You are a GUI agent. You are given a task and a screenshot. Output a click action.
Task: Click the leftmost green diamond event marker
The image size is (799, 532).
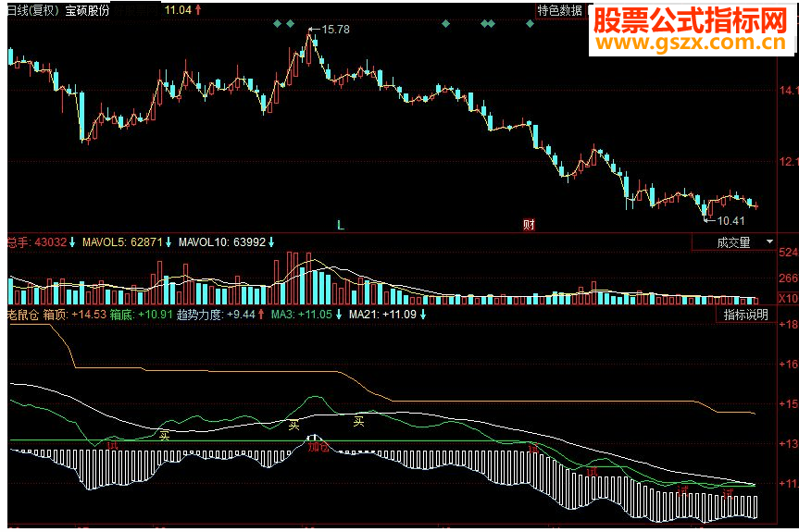pos(277,23)
